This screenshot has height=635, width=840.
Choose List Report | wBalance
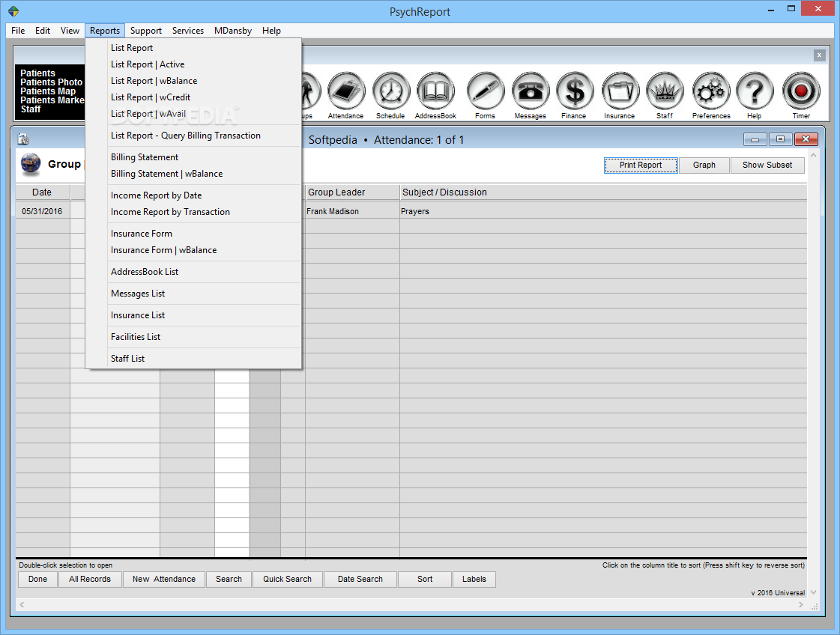tap(193, 81)
